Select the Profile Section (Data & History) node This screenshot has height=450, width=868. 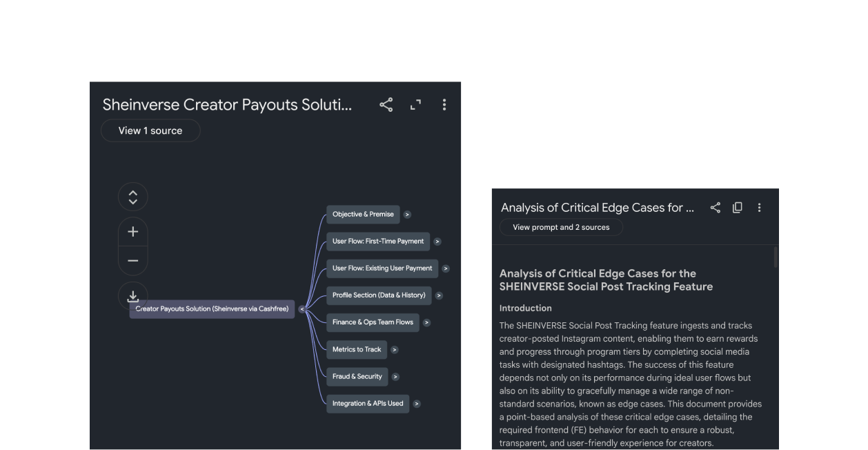[x=379, y=295]
